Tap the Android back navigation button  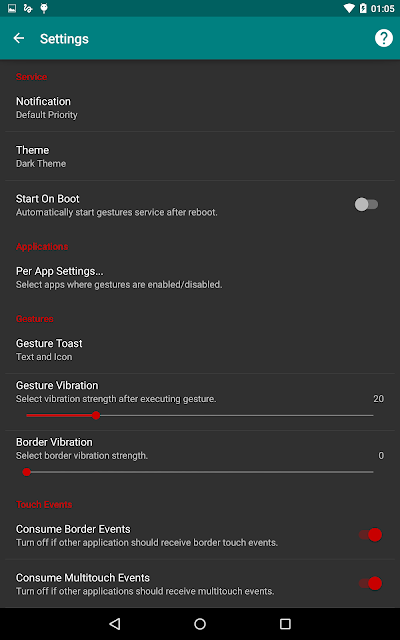[115, 623]
